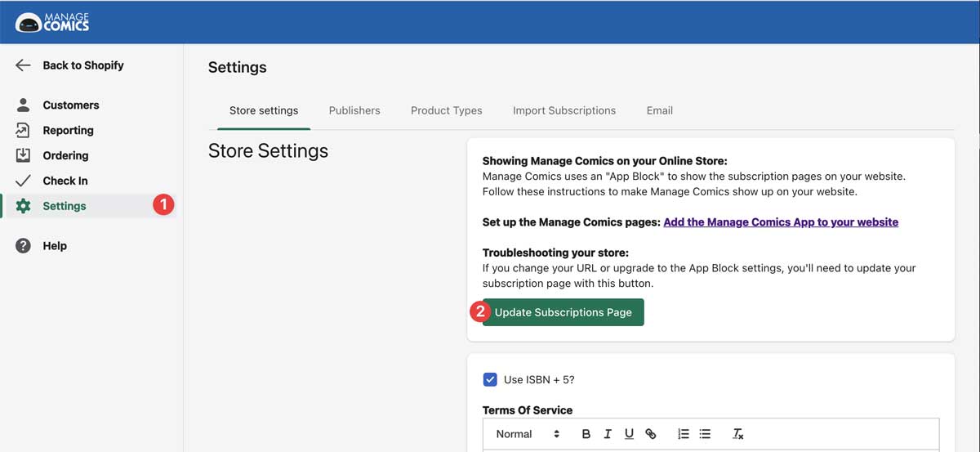
Task: Go to the Ordering page
Action: [x=65, y=155]
